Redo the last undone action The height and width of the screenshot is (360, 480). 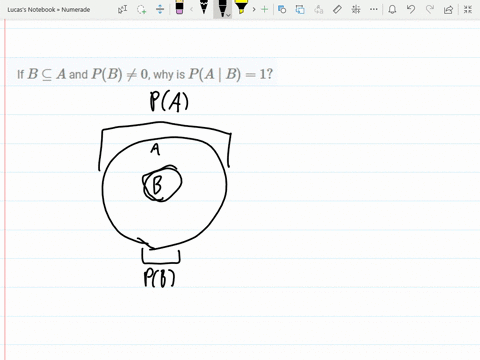click(x=430, y=9)
